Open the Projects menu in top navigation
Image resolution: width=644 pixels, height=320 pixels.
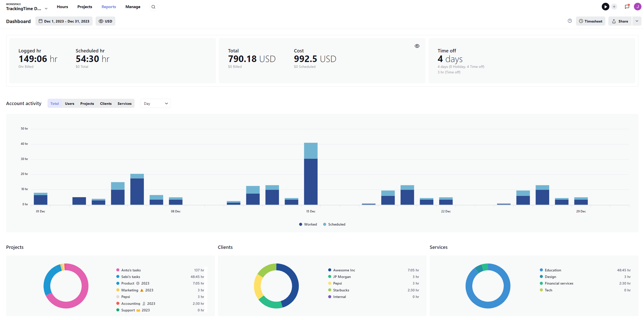tap(85, 7)
